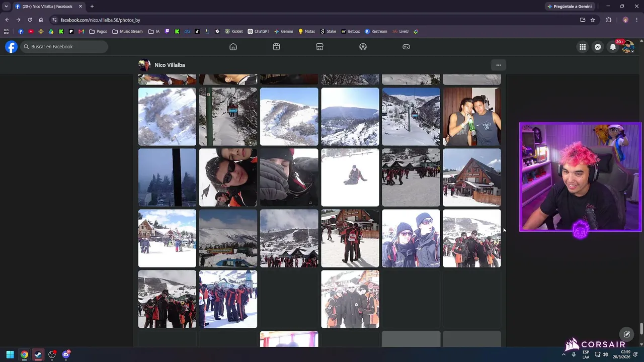Open the Facebook Reels video icon

click(276, 47)
